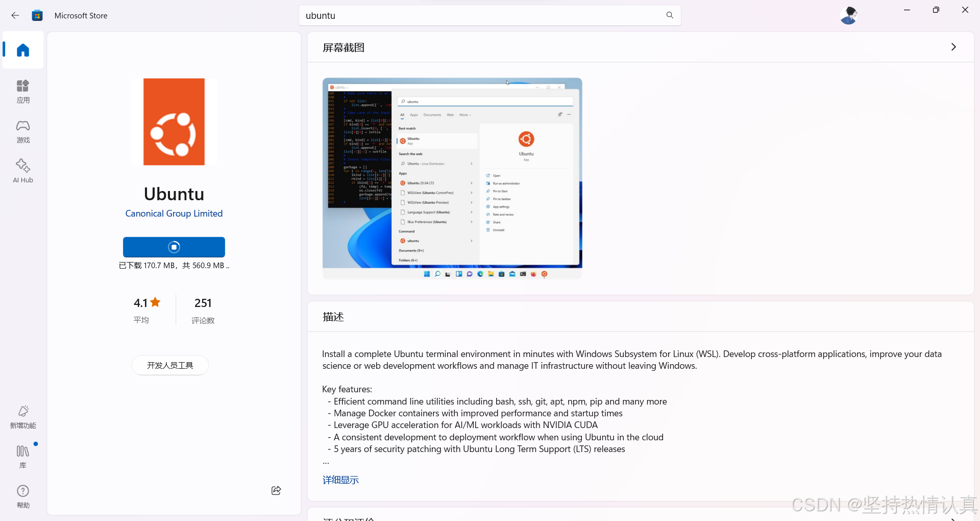Stop the Ubuntu download
Screen dimensions: 980x521
[174, 247]
